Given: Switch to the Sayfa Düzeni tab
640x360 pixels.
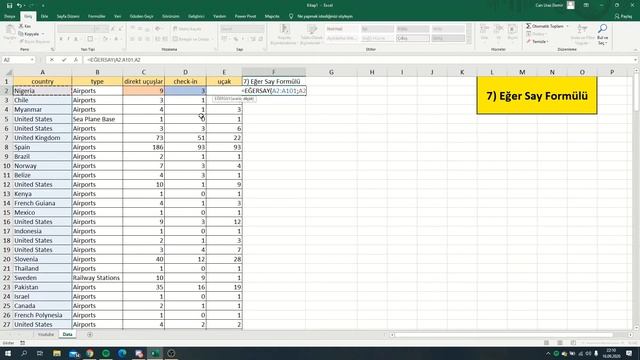Looking at the screenshot, I should click(68, 16).
